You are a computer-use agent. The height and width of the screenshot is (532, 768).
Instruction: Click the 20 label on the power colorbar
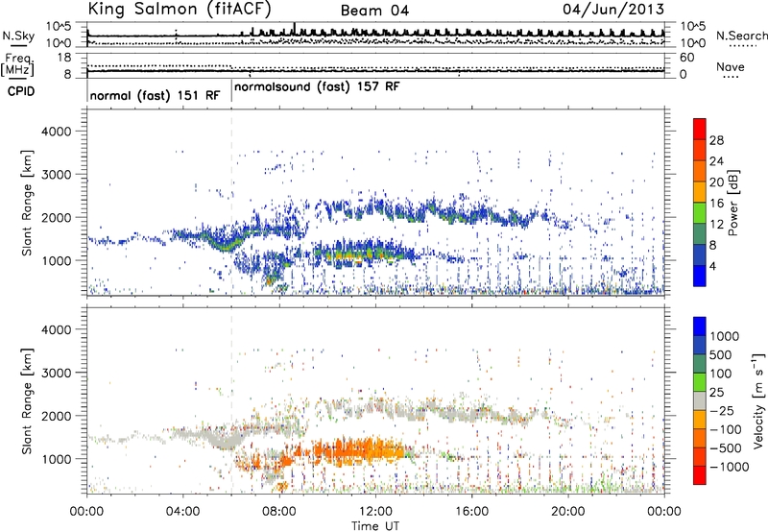[716, 182]
